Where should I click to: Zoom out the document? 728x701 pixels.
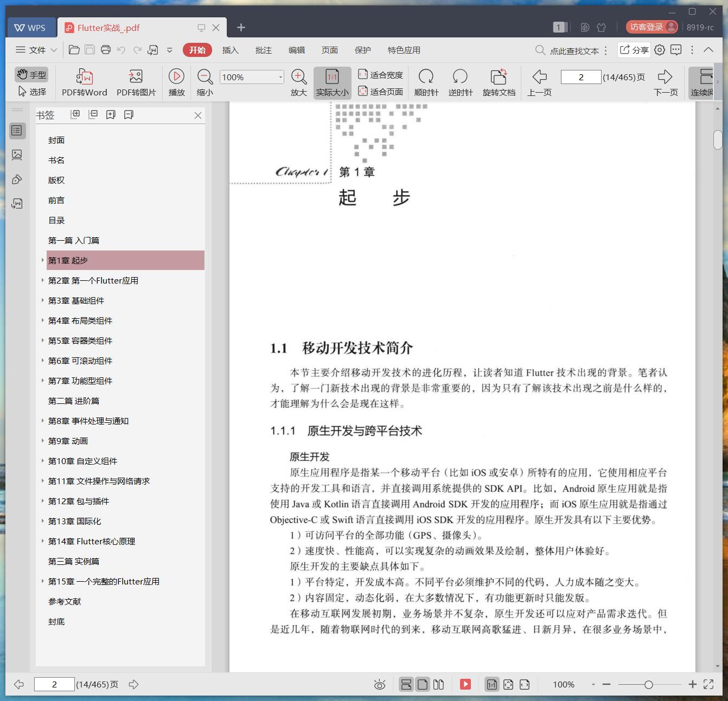click(x=205, y=82)
